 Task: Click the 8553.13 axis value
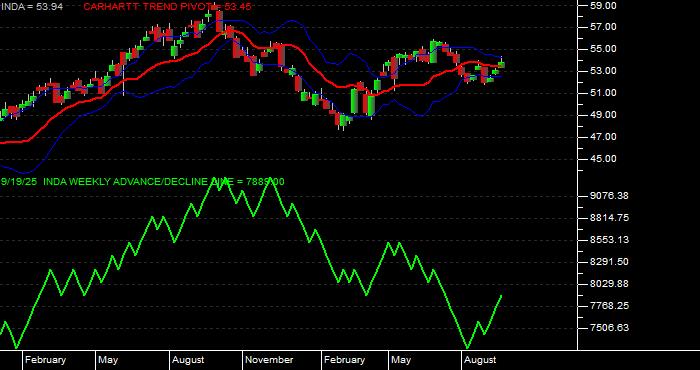610,240
